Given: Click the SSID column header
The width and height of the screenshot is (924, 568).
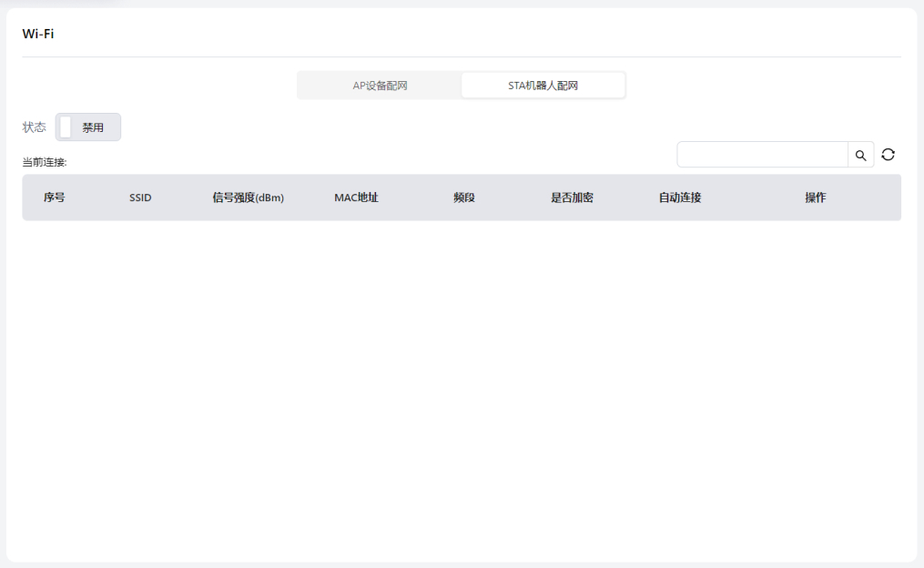Looking at the screenshot, I should (140, 198).
